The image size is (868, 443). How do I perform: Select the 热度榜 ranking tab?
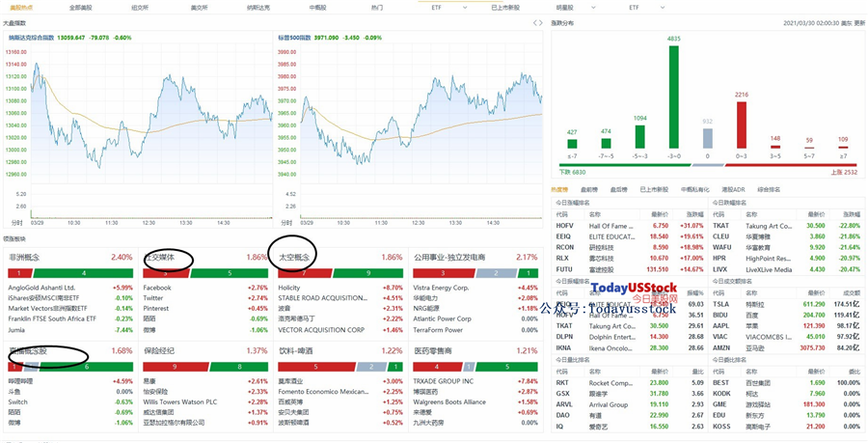pyautogui.click(x=559, y=189)
